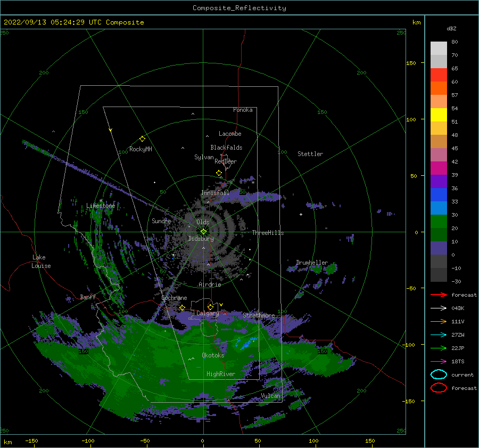Click the yellow diamond marker below RedDeer
The height and width of the screenshot is (448, 479).
click(x=219, y=173)
